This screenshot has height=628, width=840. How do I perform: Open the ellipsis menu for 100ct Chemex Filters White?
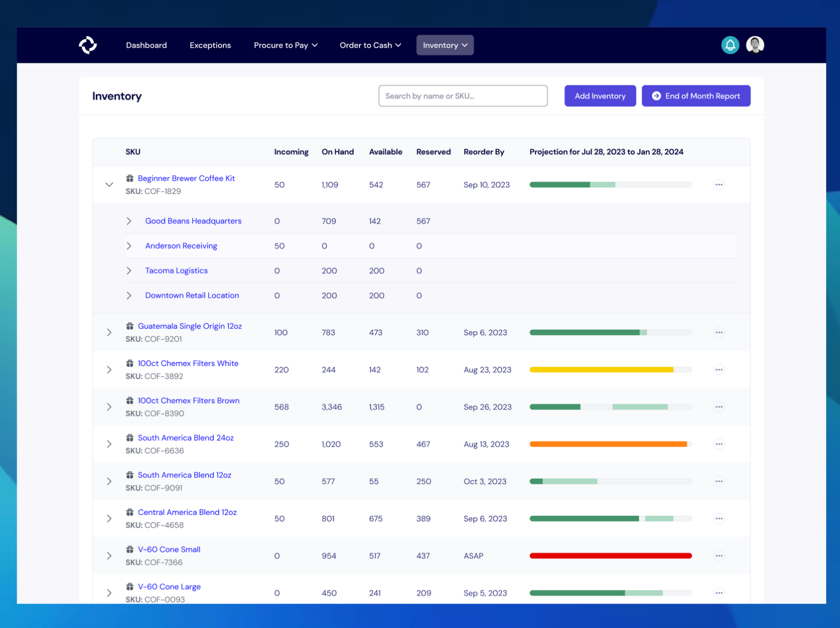[719, 369]
